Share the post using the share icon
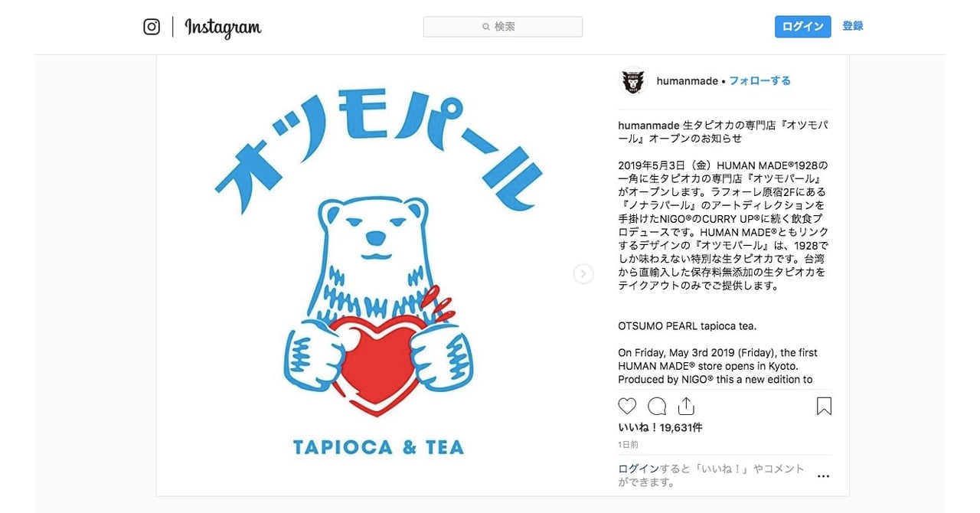Viewport: 980px width, 513px height. click(x=686, y=406)
